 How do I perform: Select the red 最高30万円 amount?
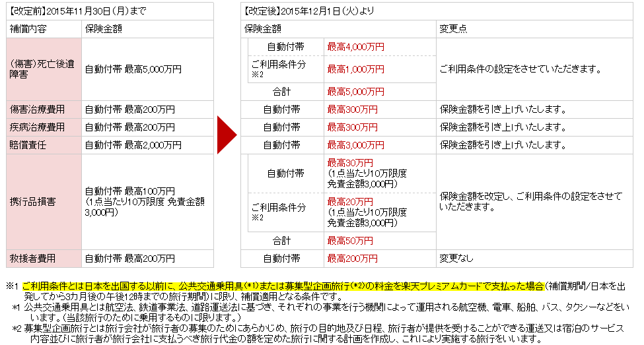(350, 163)
